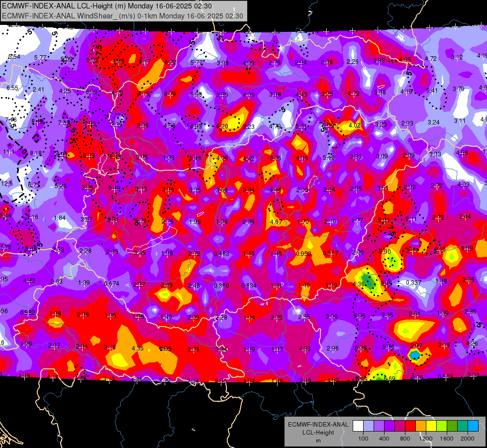Click the wind shear value 0.917
Image resolution: width=487 pixels, height=448 pixels.
pyautogui.click(x=330, y=253)
